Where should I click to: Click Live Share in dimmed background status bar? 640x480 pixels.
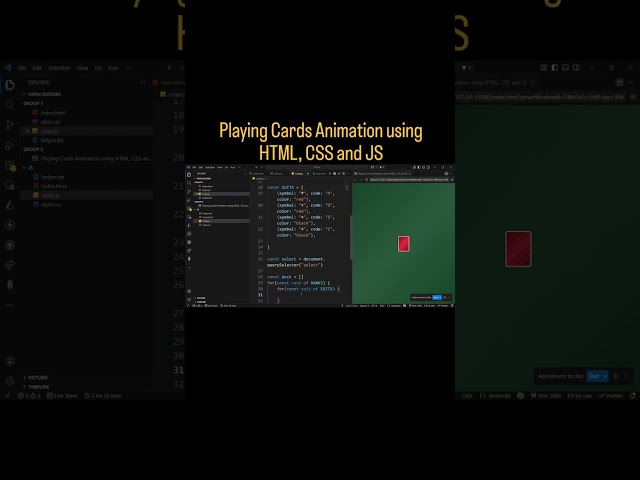(62, 396)
